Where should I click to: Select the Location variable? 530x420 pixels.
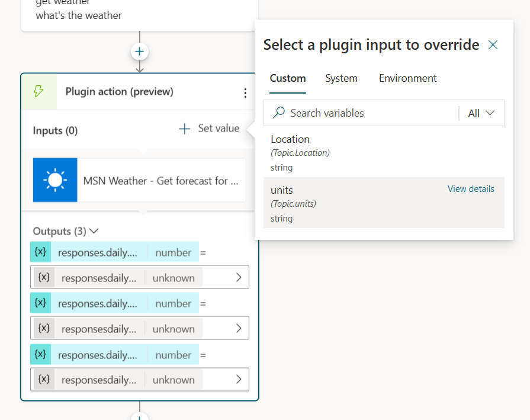pos(384,152)
